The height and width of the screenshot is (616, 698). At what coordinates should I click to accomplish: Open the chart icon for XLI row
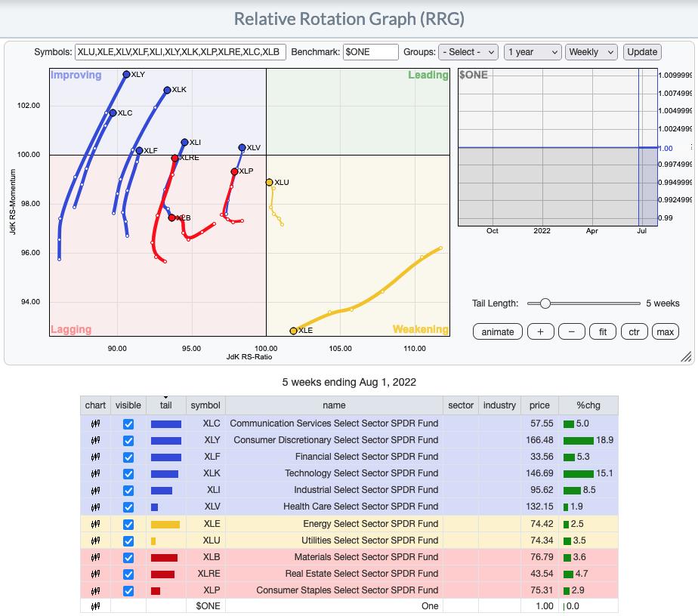pyautogui.click(x=95, y=490)
